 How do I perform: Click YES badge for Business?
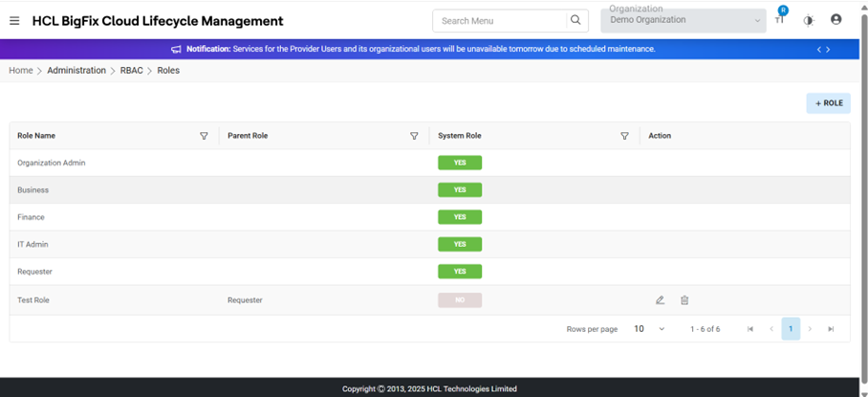(x=460, y=190)
